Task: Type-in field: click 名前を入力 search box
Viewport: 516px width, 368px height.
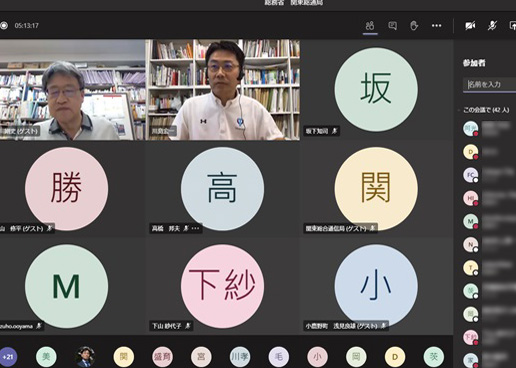Action: tap(490, 84)
